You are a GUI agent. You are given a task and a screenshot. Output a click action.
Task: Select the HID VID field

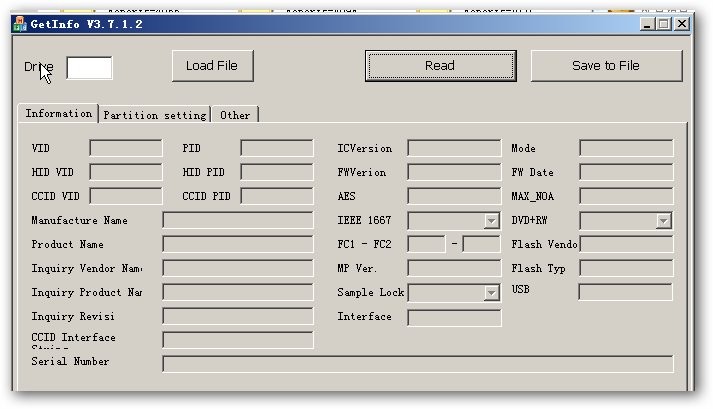(126, 172)
